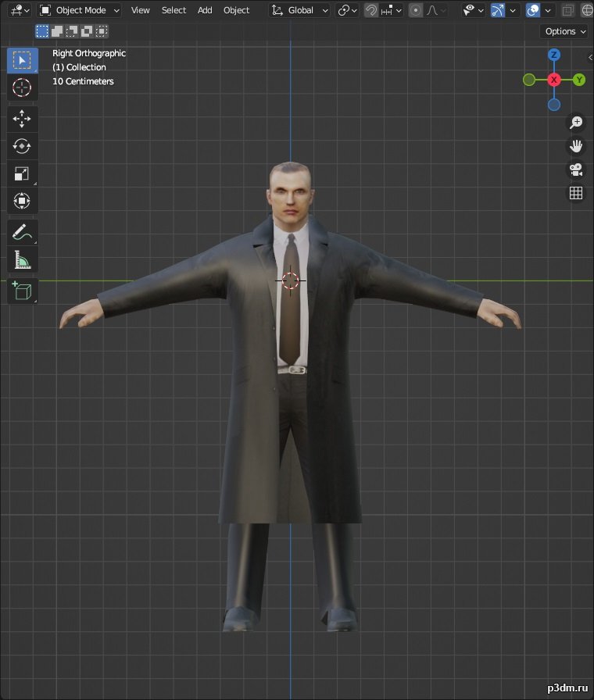The width and height of the screenshot is (594, 700).
Task: Toggle snapping with the magnet icon
Action: click(x=372, y=10)
